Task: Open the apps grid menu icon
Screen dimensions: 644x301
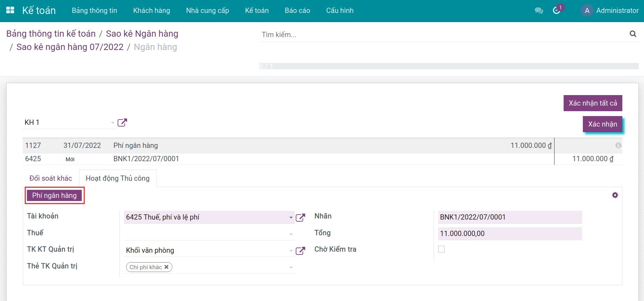Action: pyautogui.click(x=10, y=10)
